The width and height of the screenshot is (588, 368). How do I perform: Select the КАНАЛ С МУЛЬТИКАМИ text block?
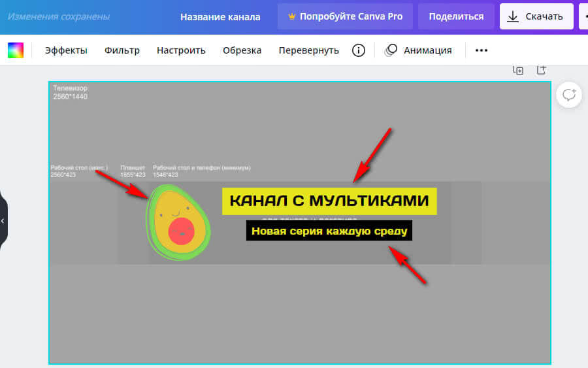click(x=329, y=201)
